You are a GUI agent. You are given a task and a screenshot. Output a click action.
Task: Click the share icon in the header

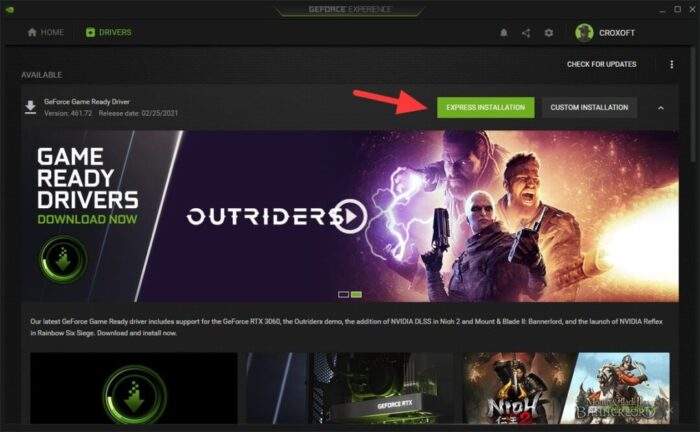pos(526,33)
